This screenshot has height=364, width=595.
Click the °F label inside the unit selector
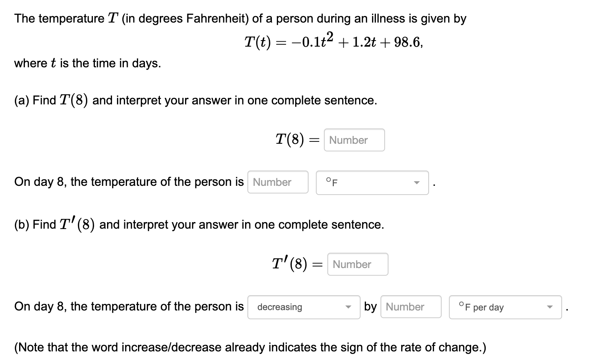tap(331, 182)
